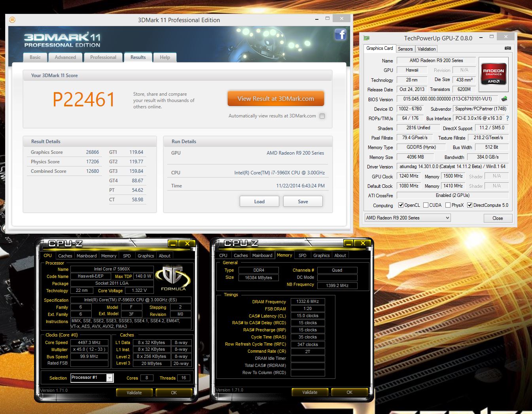This screenshot has height=414, width=532.
Task: Click the Graphics Score value 26866
Action: pos(93,152)
